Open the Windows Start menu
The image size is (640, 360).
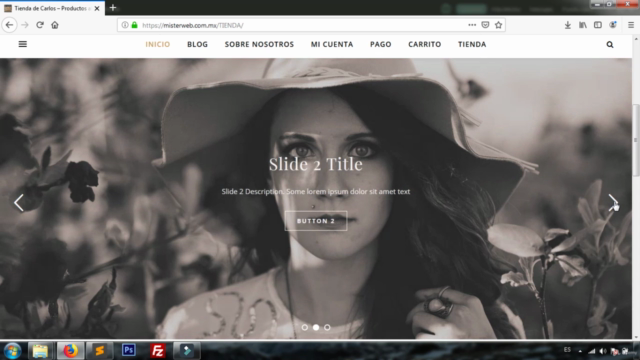pyautogui.click(x=12, y=351)
